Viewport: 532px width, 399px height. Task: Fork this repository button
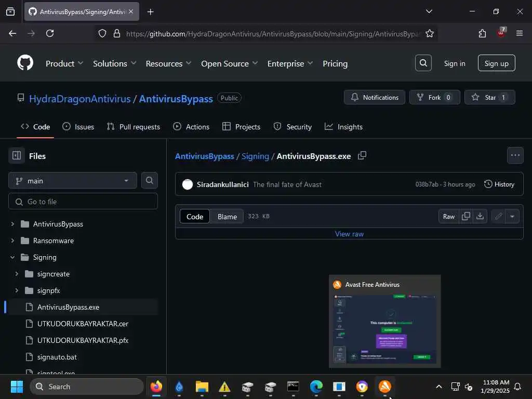(435, 97)
